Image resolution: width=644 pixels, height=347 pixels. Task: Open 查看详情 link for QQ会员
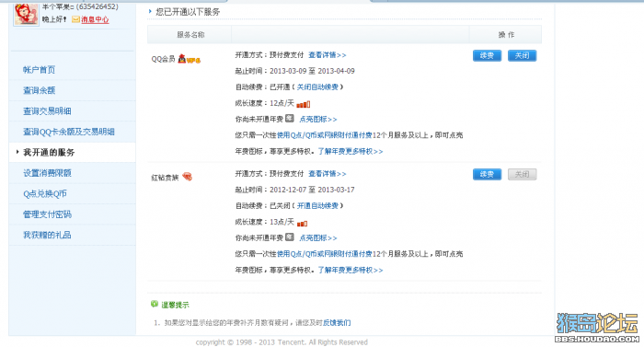(328, 55)
